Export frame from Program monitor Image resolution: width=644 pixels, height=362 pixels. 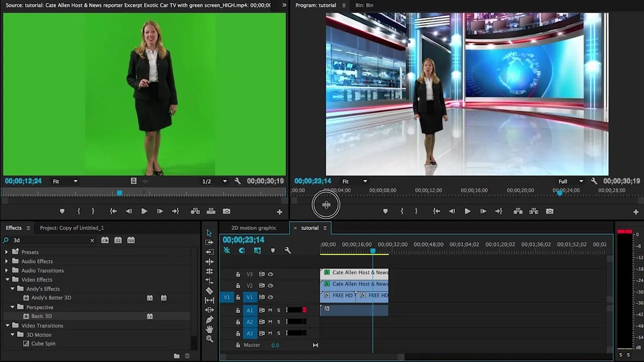click(x=550, y=211)
